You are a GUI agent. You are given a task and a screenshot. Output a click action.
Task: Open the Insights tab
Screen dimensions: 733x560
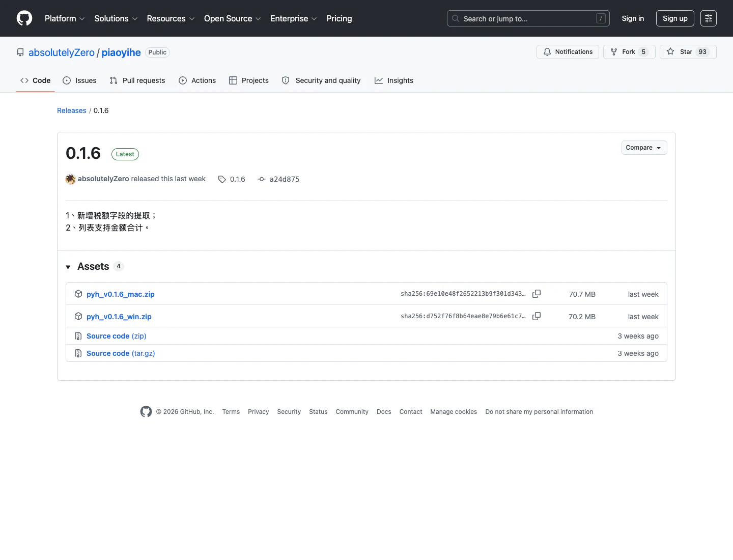pyautogui.click(x=394, y=80)
